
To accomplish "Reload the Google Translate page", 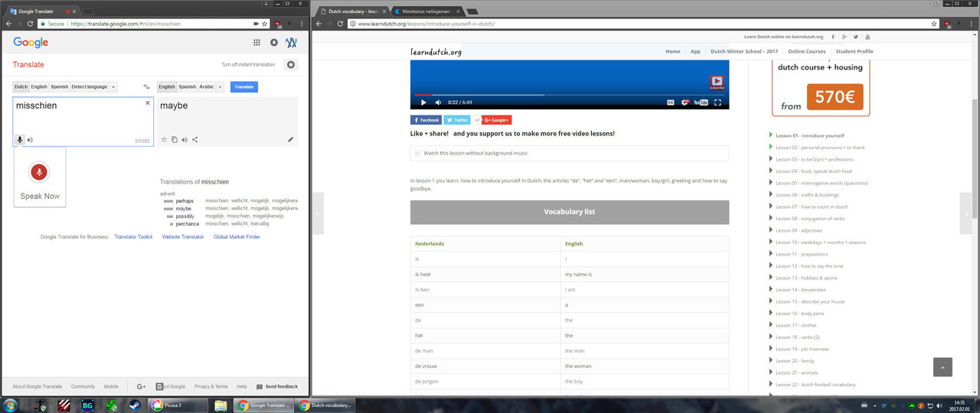I will point(30,24).
